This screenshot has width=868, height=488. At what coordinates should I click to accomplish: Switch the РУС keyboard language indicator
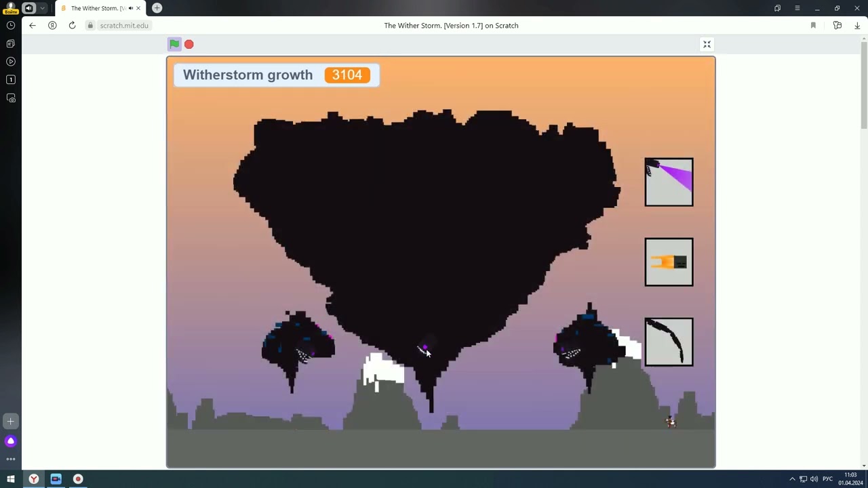[x=828, y=479]
